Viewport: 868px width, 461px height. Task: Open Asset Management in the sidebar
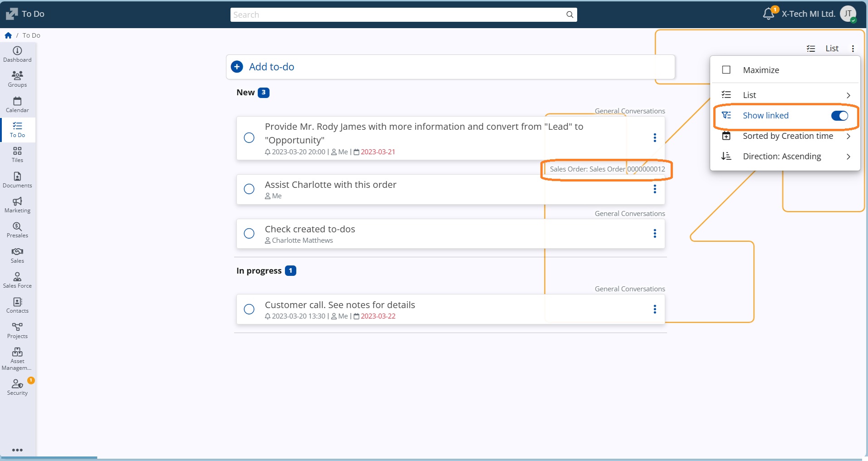(x=17, y=359)
